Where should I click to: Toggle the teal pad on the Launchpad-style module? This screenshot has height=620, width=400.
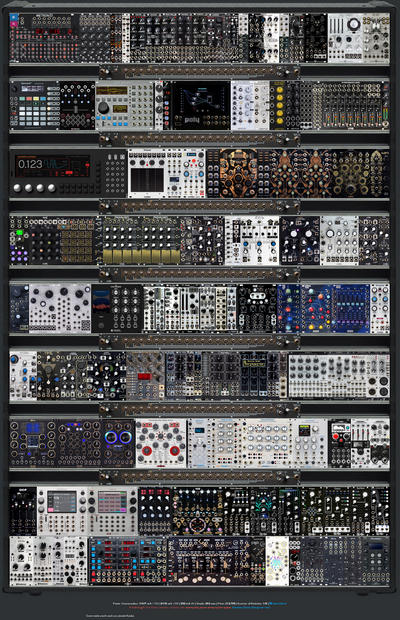pos(23,99)
